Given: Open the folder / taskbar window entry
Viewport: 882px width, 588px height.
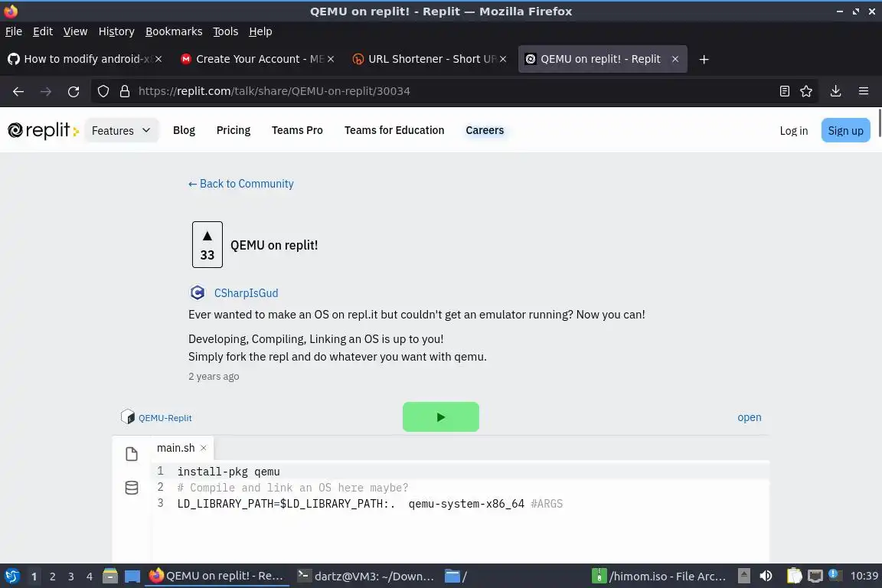Looking at the screenshot, I should coord(456,576).
